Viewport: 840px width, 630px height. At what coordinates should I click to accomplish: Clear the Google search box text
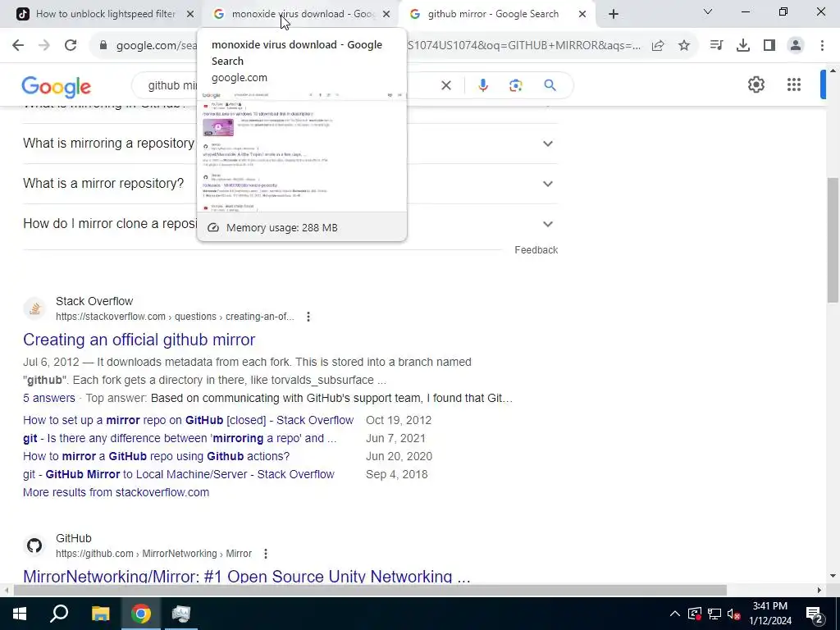pyautogui.click(x=445, y=85)
